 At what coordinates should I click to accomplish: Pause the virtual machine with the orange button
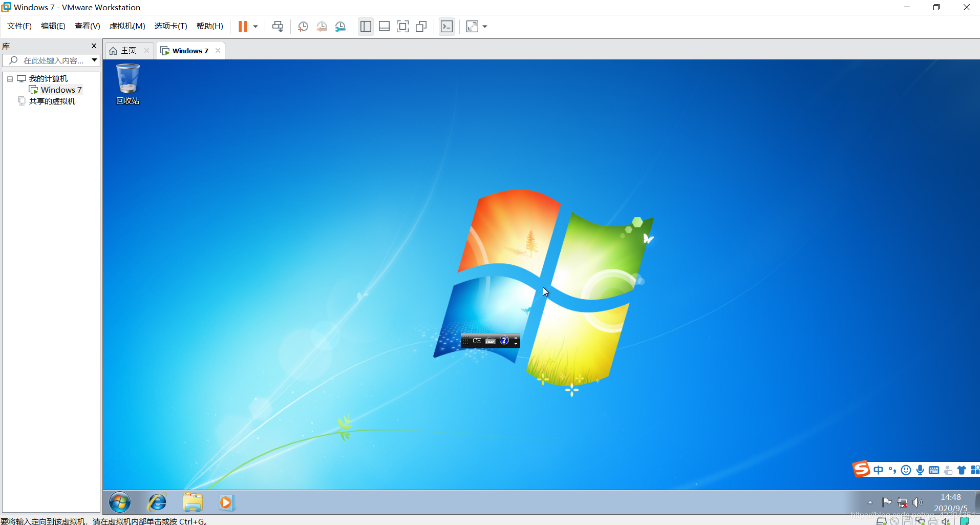point(243,26)
